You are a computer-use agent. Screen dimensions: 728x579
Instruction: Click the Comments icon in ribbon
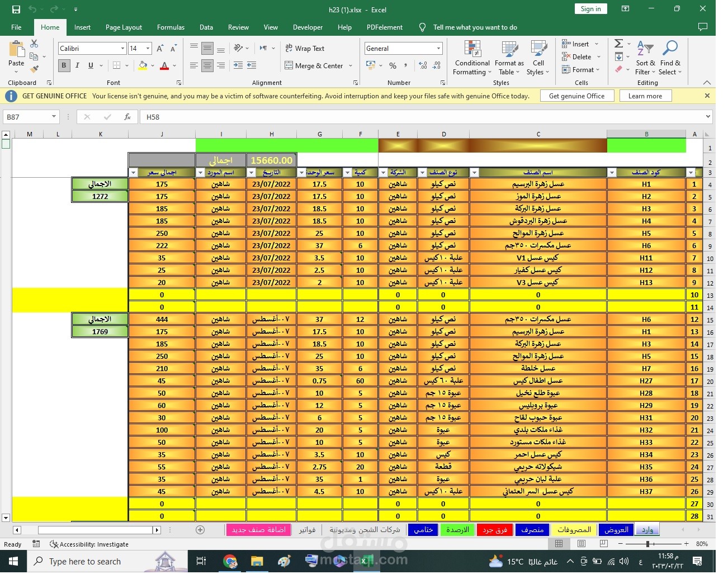[x=703, y=27]
